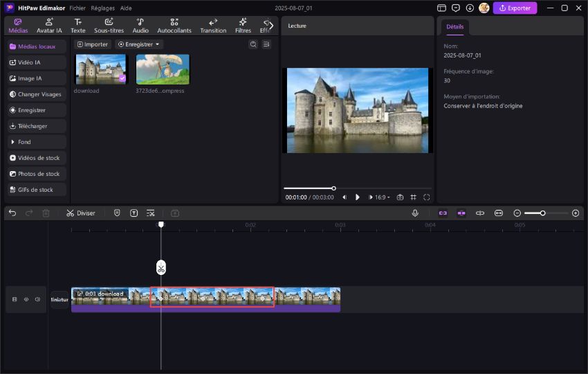Select the download clip on timeline
This screenshot has width=588, height=374.
[x=205, y=299]
